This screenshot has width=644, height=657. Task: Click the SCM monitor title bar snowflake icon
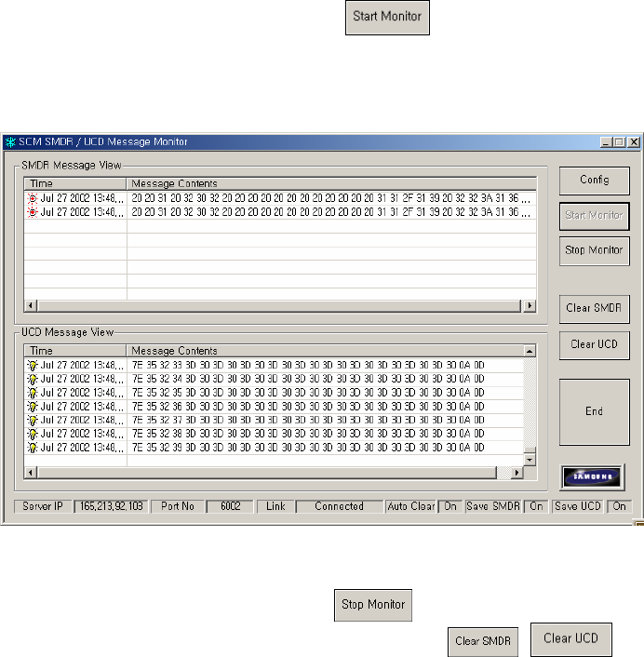tap(11, 141)
